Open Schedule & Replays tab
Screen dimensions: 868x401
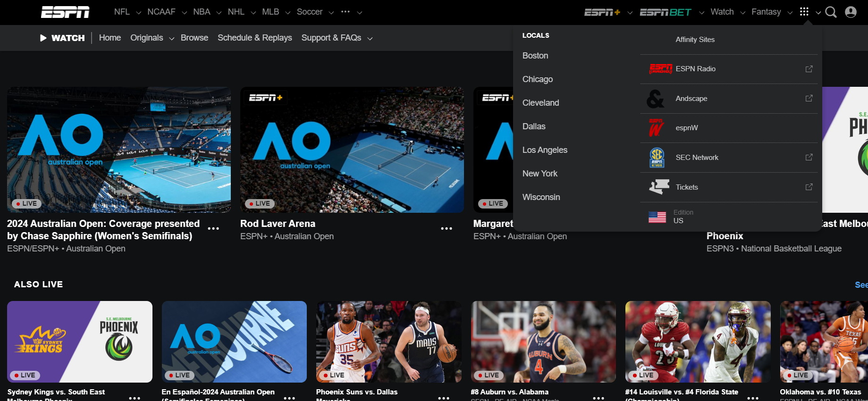255,38
